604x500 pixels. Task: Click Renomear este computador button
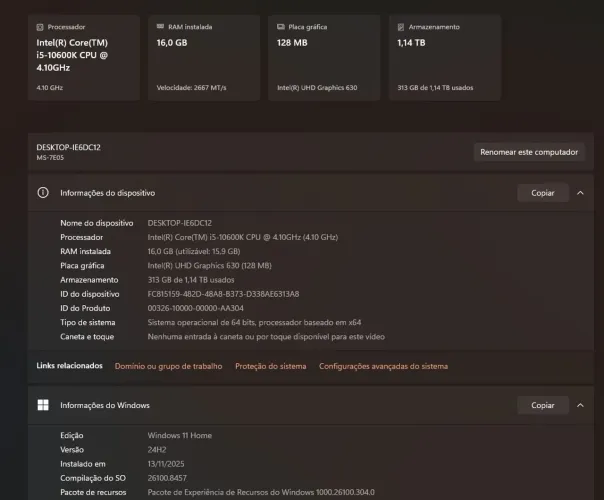[x=529, y=152]
